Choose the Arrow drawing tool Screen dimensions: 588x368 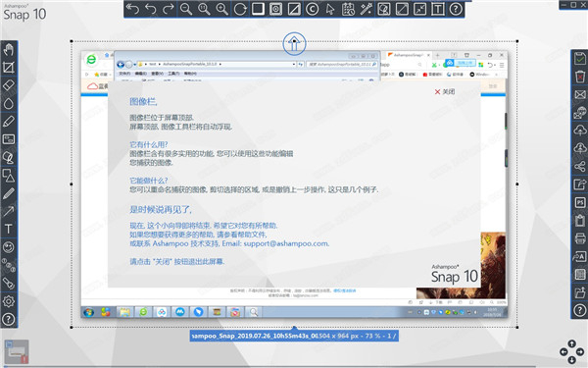[x=8, y=211]
